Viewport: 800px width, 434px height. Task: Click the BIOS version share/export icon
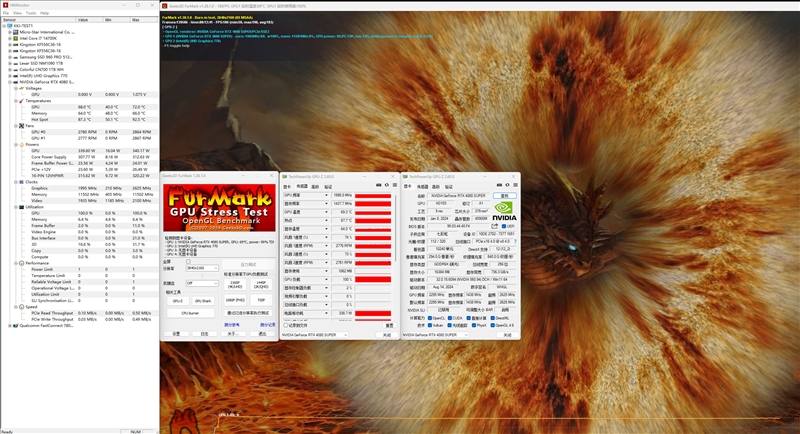coord(494,226)
